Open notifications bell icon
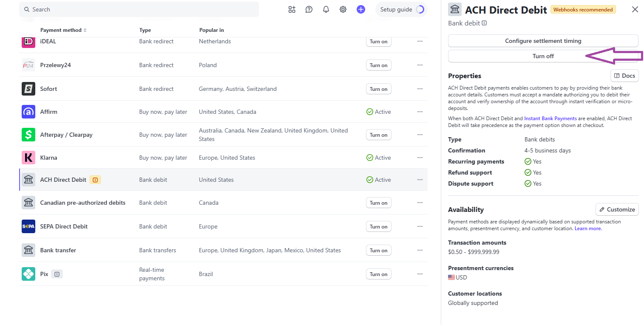The height and width of the screenshot is (330, 644). pyautogui.click(x=326, y=9)
